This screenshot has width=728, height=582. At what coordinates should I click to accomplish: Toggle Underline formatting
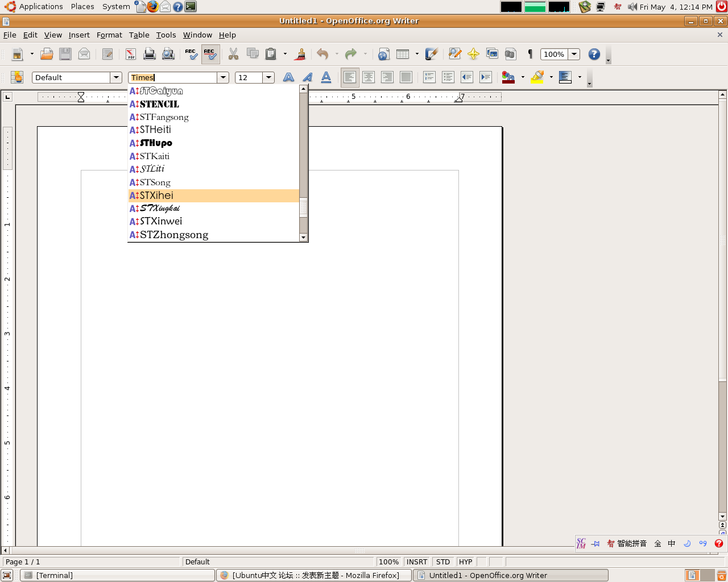(x=326, y=77)
